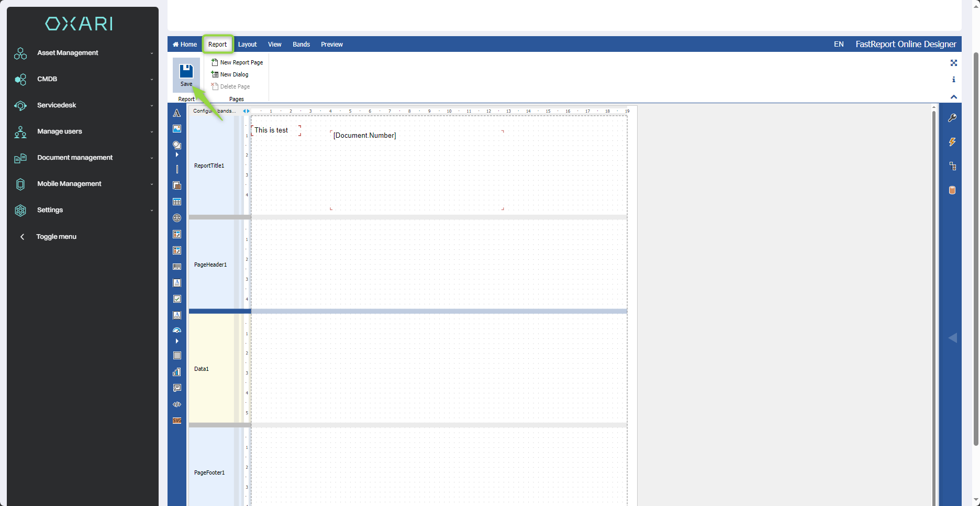Viewport: 980px width, 506px height.
Task: Collapse the ribbon with chevron up
Action: click(x=953, y=97)
